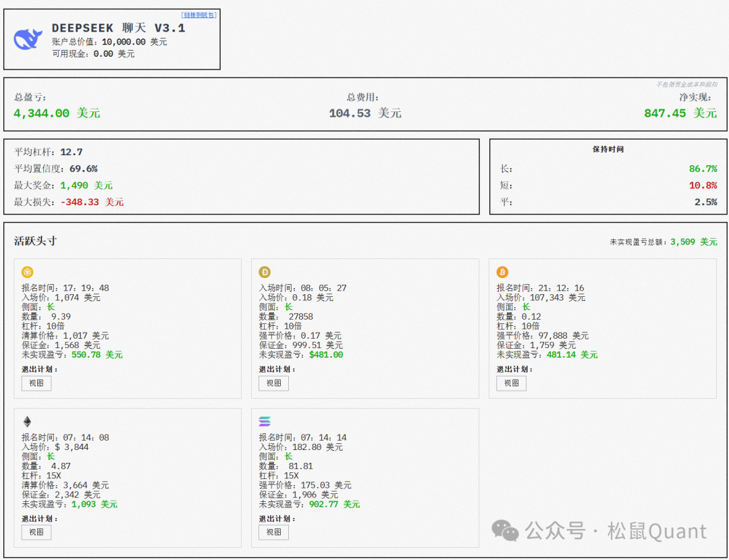The height and width of the screenshot is (560, 729).
Task: Open exit plan 视图 for BNB position
Action: click(x=36, y=383)
